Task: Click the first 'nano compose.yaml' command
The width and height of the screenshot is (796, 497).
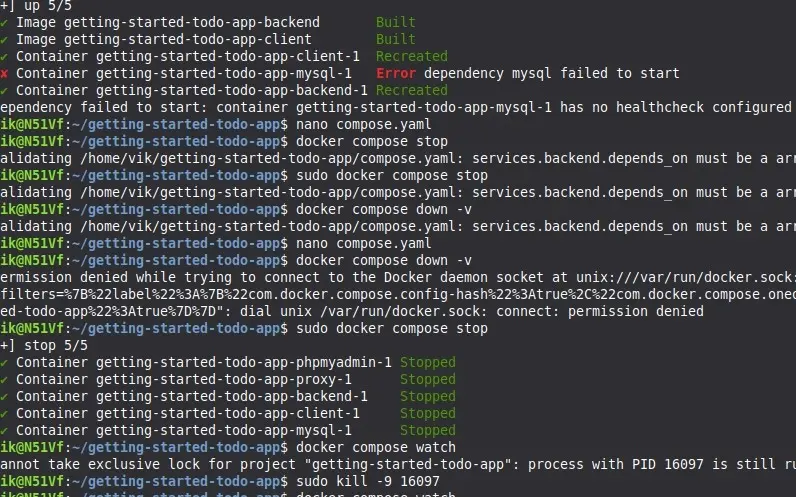Action: point(363,124)
